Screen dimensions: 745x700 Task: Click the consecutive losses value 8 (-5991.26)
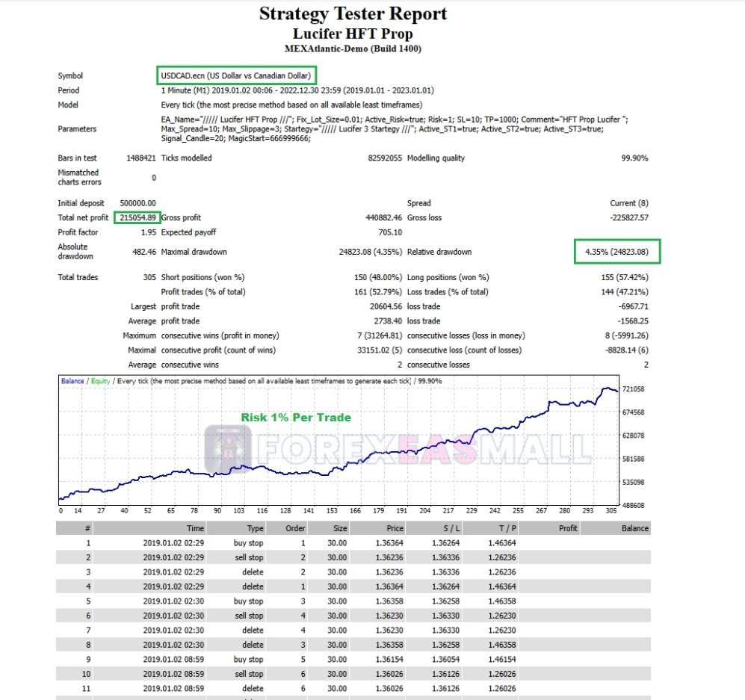click(627, 335)
